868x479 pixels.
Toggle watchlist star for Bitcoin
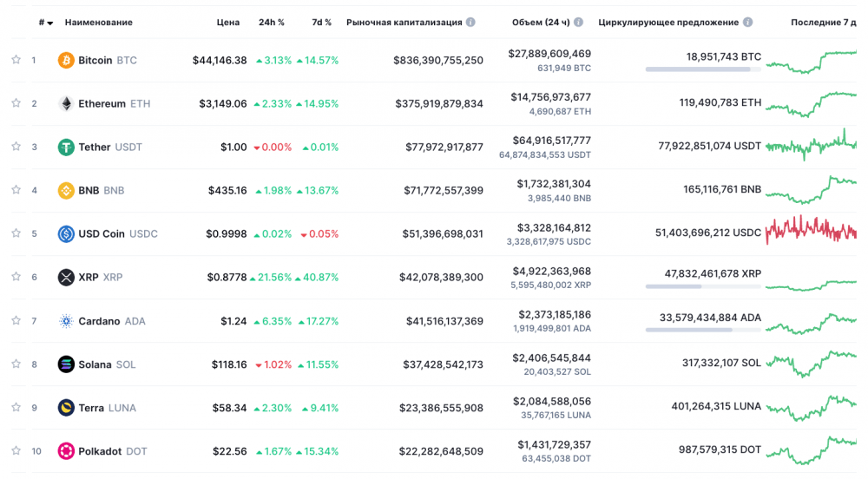16,59
